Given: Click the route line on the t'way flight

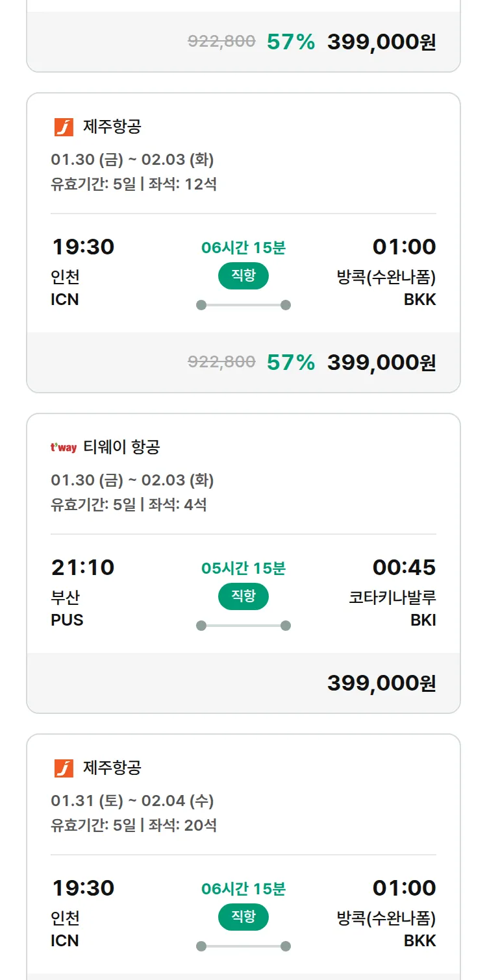Looking at the screenshot, I should [x=243, y=626].
